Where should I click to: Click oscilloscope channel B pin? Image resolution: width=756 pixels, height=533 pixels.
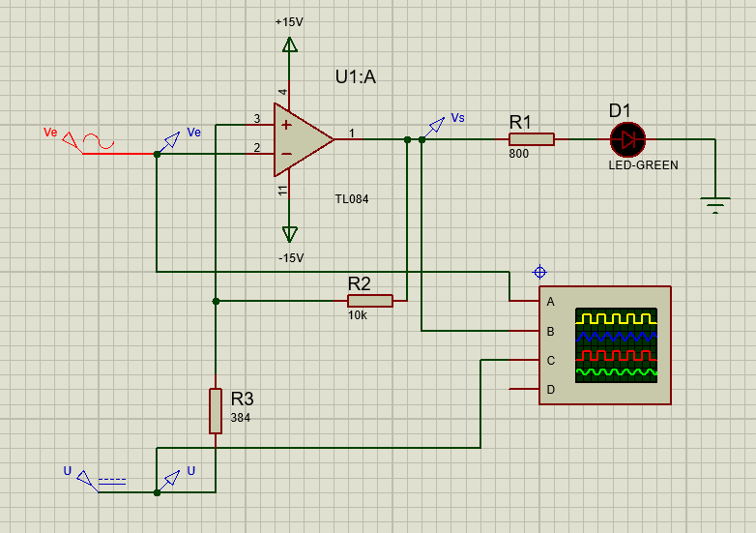click(524, 331)
